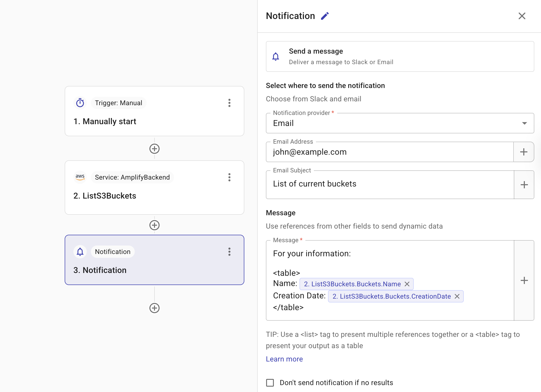
Task: Open the options menu for ListS3Buckets step
Action: pos(229,177)
